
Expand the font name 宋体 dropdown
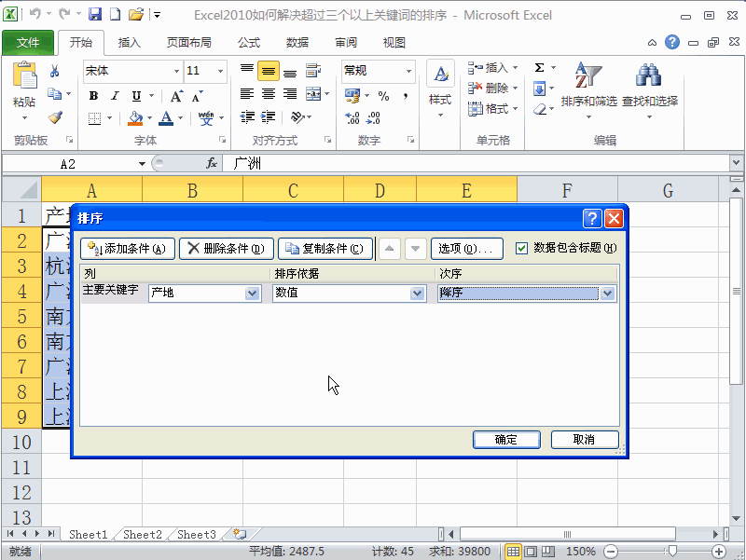[x=176, y=72]
